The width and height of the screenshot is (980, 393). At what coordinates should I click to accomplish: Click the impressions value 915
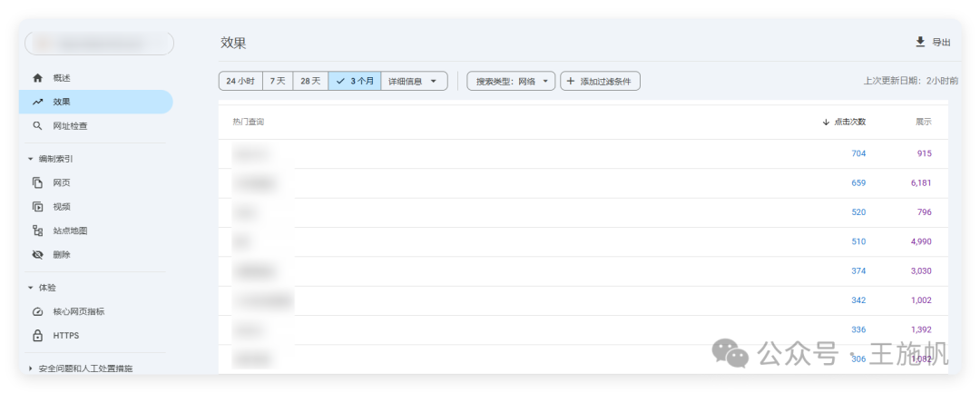925,153
